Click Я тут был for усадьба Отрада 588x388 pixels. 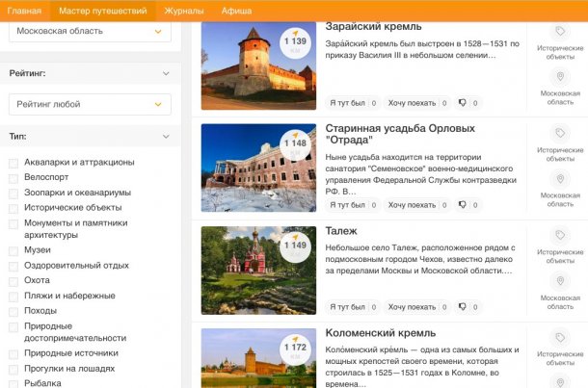click(x=353, y=205)
